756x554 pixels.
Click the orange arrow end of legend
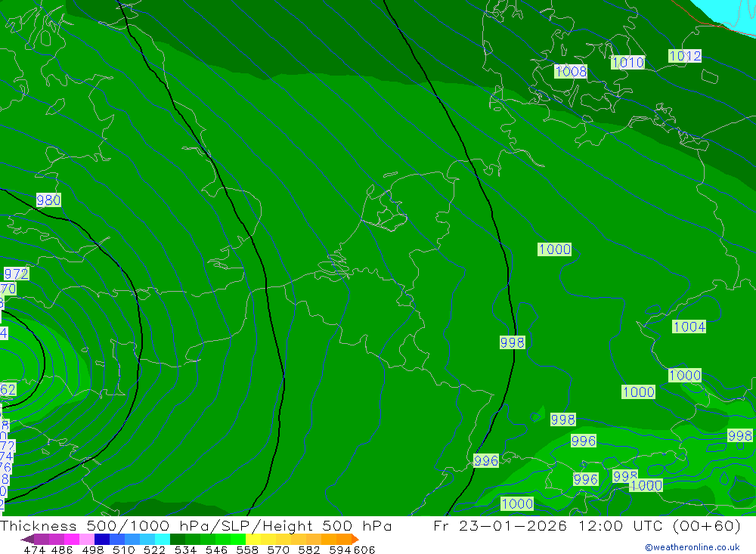355,539
